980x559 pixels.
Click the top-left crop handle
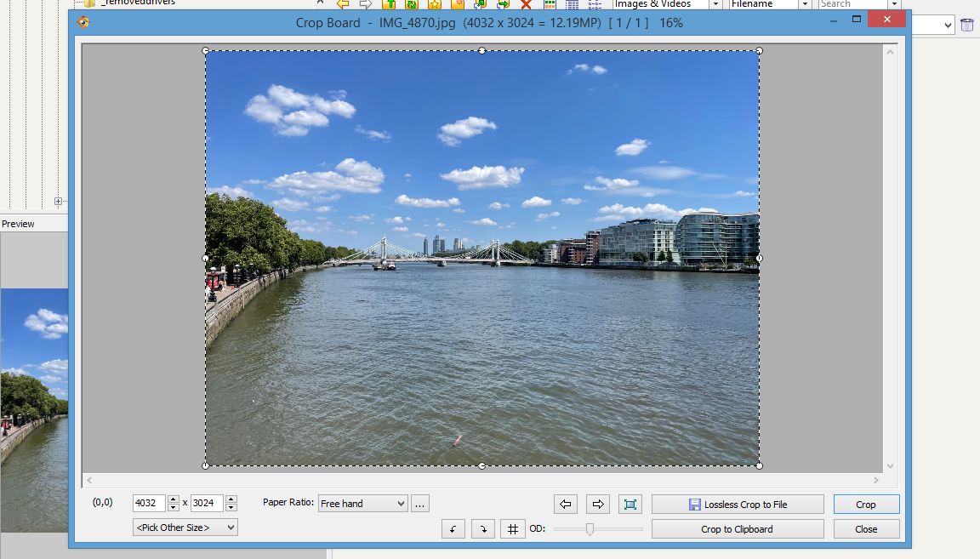(206, 51)
